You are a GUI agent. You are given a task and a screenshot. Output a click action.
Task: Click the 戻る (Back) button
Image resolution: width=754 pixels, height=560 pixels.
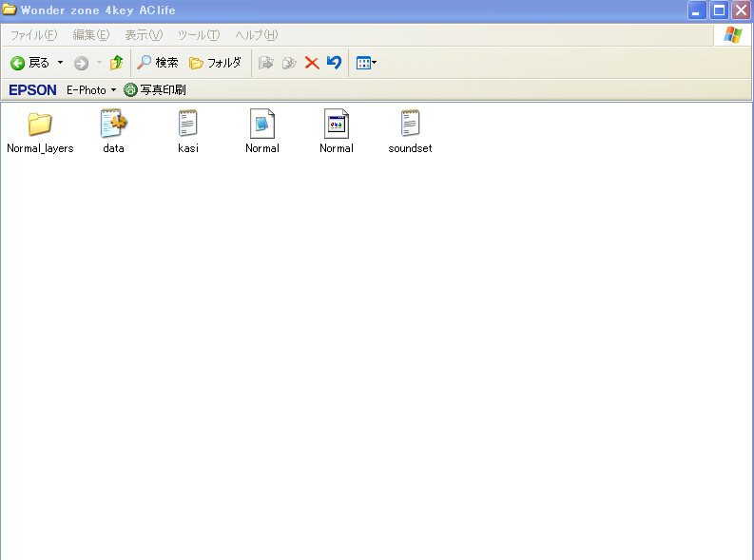click(x=30, y=63)
